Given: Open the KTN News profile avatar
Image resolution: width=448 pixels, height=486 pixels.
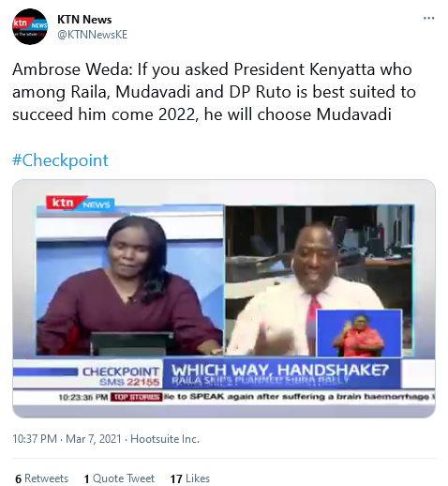Looking at the screenshot, I should (30, 26).
